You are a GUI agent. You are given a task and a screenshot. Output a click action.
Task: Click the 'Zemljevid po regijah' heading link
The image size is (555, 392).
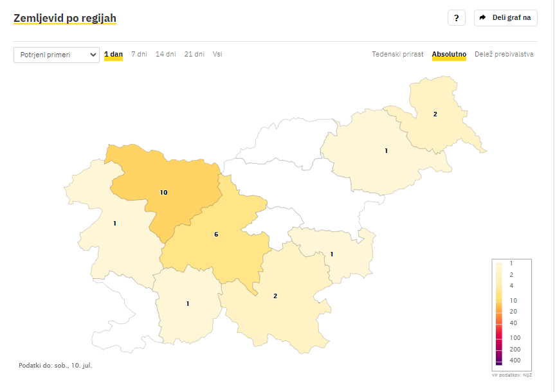65,18
